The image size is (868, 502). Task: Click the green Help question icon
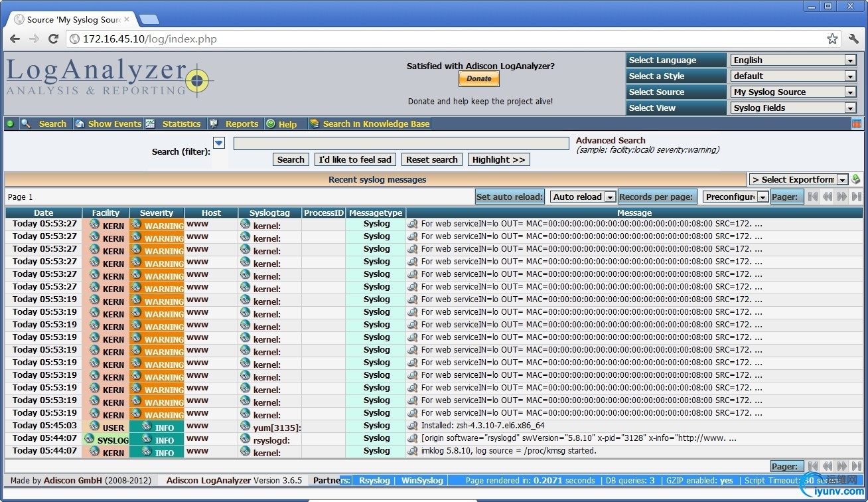[271, 124]
